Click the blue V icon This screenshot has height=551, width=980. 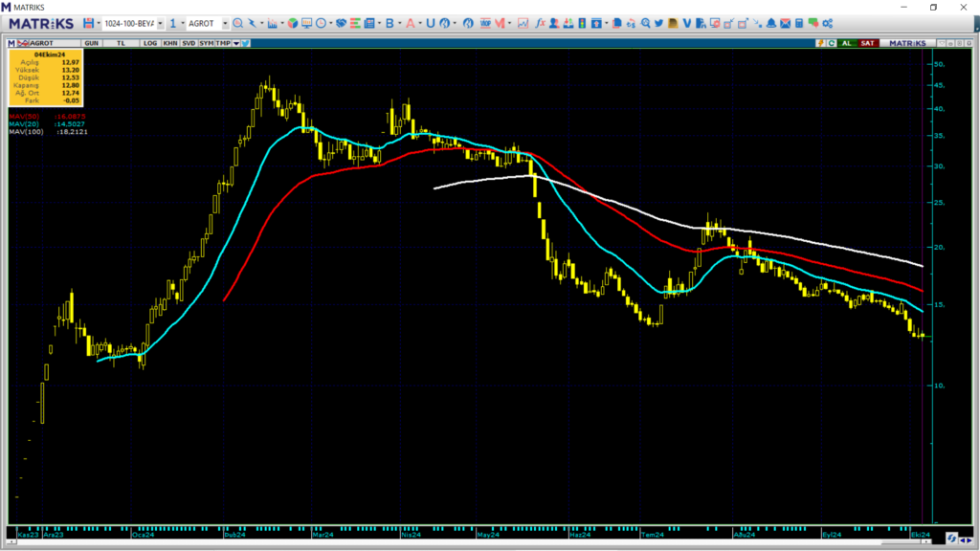pyautogui.click(x=687, y=23)
